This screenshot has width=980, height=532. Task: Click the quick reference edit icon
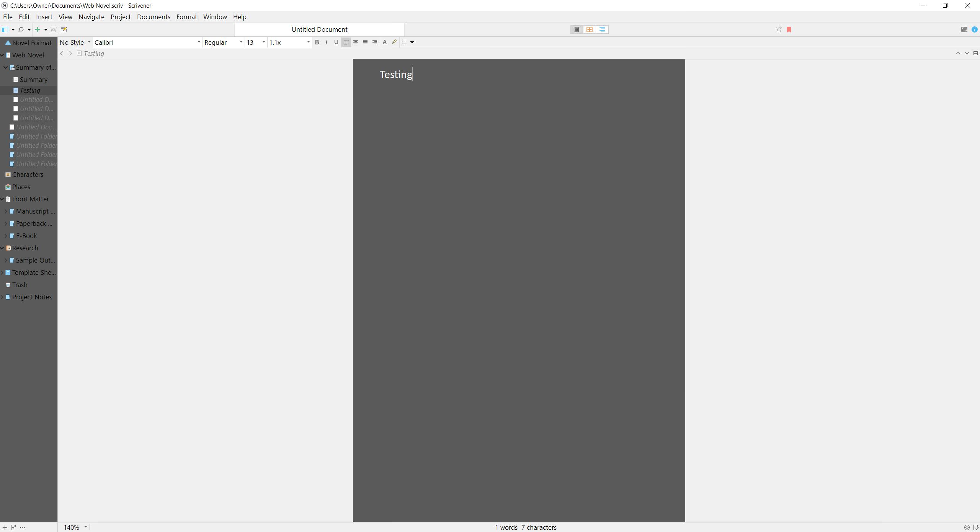click(64, 29)
